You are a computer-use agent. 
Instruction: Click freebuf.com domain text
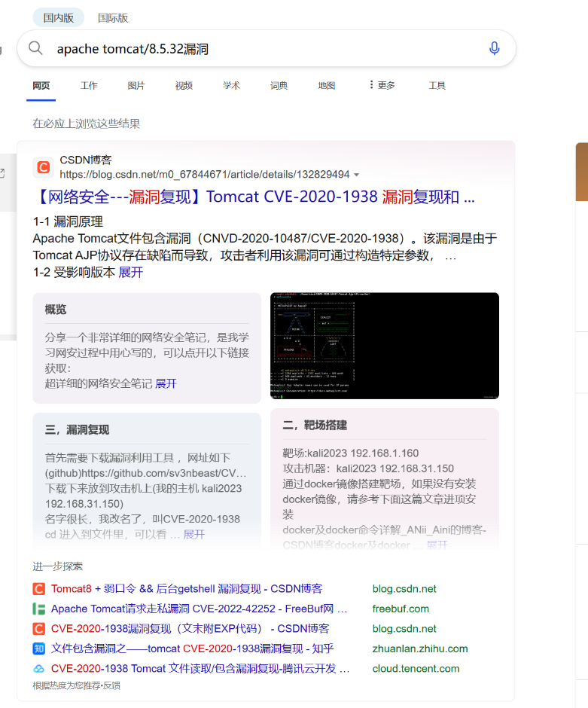pos(401,609)
